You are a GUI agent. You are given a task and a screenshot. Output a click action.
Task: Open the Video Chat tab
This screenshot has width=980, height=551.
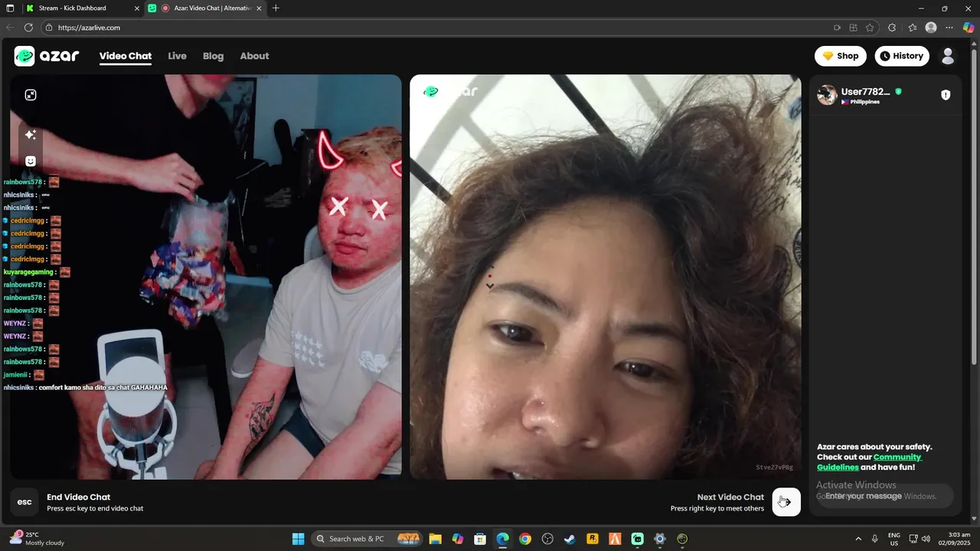[x=126, y=56]
